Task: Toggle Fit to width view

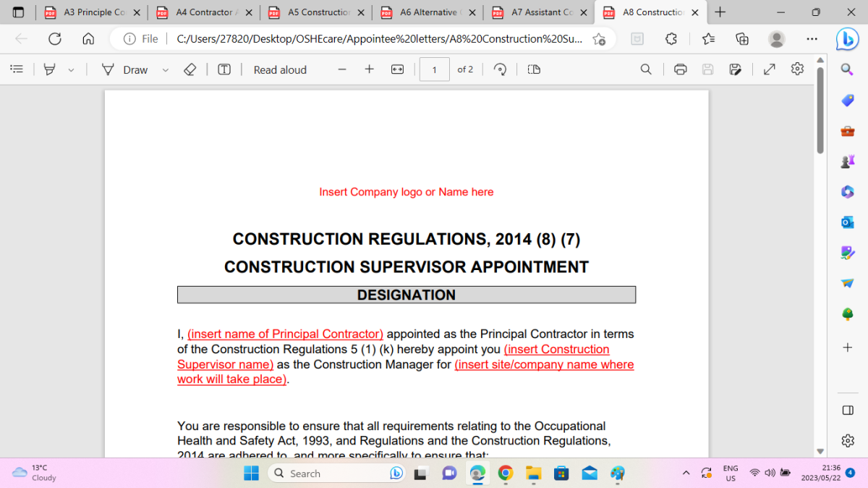Action: [x=397, y=70]
